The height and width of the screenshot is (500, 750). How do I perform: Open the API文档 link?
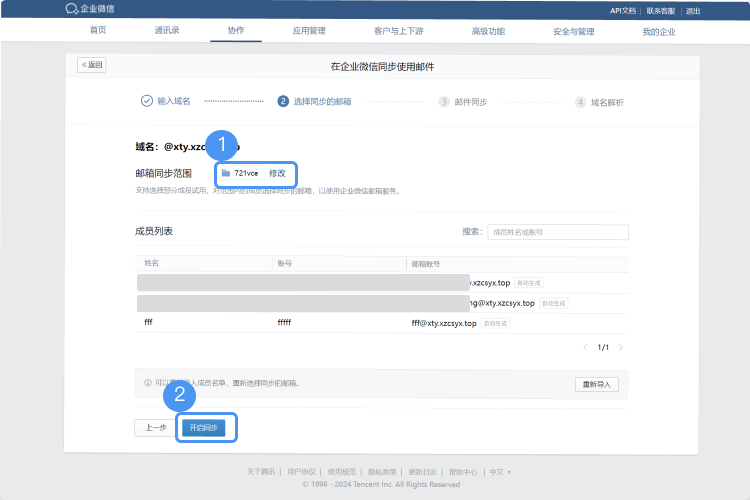click(x=623, y=10)
